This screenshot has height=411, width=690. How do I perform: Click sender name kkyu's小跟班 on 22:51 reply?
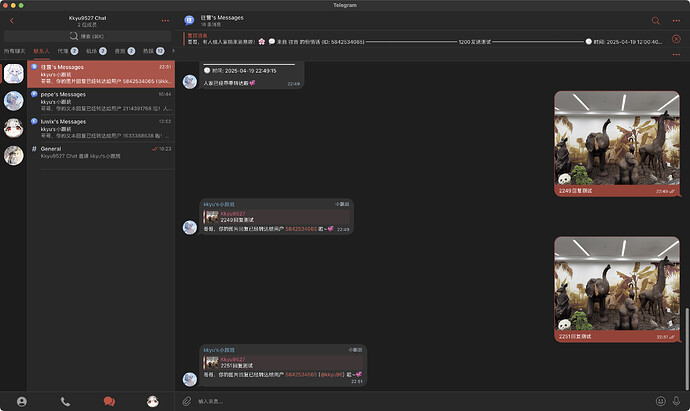[x=219, y=350]
